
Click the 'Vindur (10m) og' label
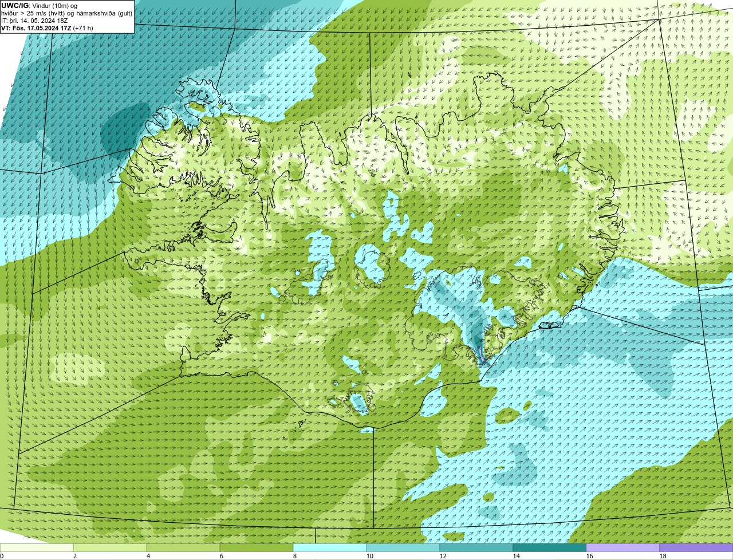55,6
